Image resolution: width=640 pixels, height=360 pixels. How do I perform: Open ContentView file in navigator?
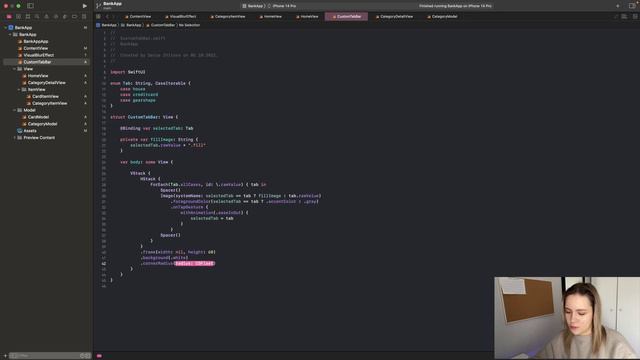tap(36, 48)
